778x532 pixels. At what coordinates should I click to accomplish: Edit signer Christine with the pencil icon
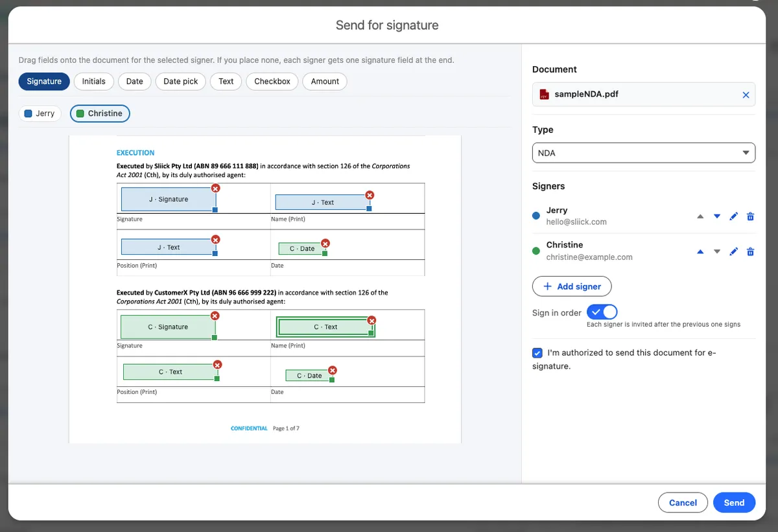pos(734,251)
